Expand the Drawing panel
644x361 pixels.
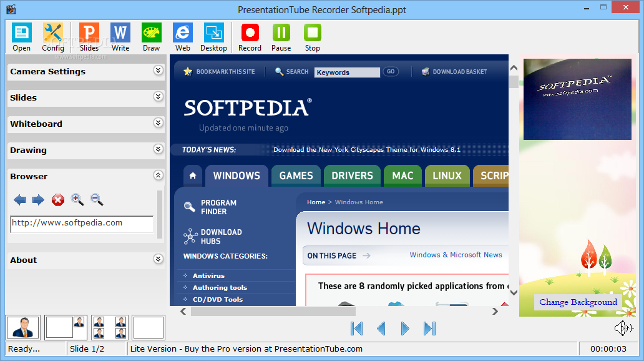click(x=158, y=149)
